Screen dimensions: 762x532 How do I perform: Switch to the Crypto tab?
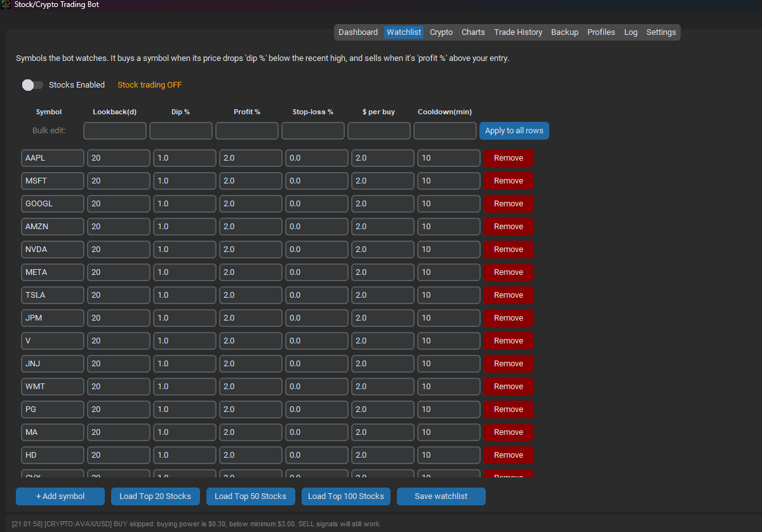point(441,32)
